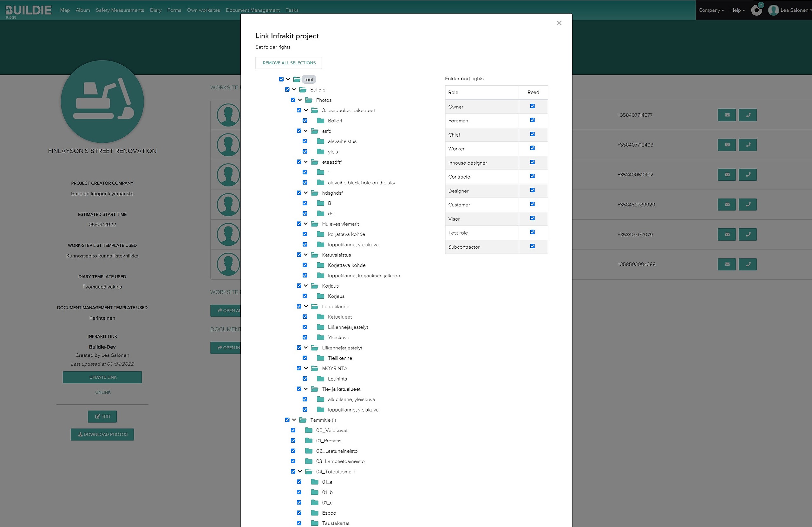Click the Boileri folder icon
Image resolution: width=812 pixels, height=527 pixels.
pyautogui.click(x=320, y=121)
